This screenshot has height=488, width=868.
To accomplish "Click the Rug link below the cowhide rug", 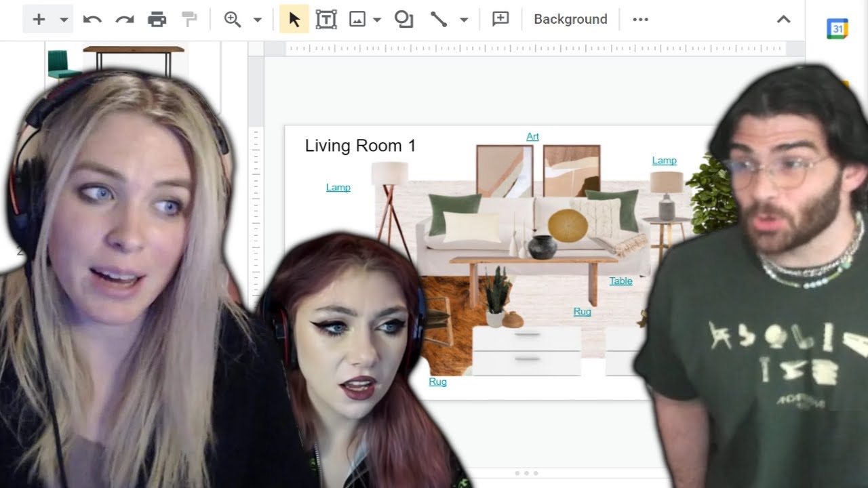I will (438, 382).
